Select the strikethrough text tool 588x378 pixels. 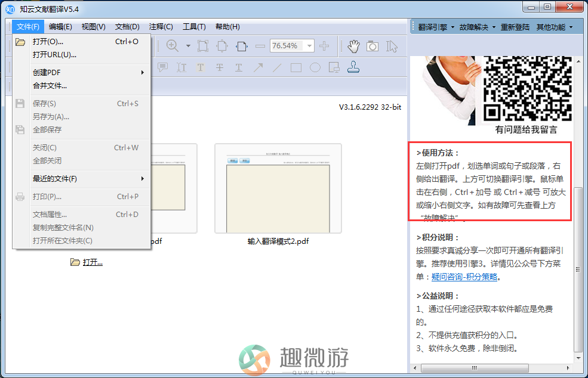point(220,67)
